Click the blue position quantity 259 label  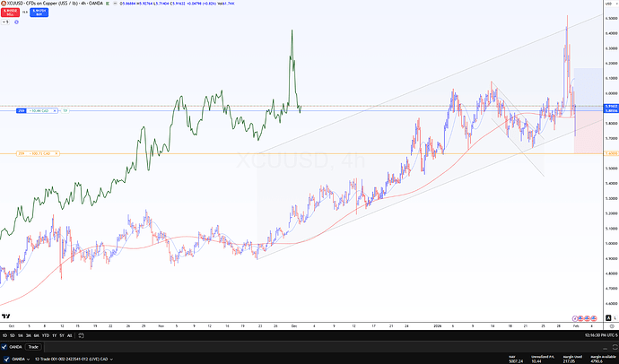21,111
